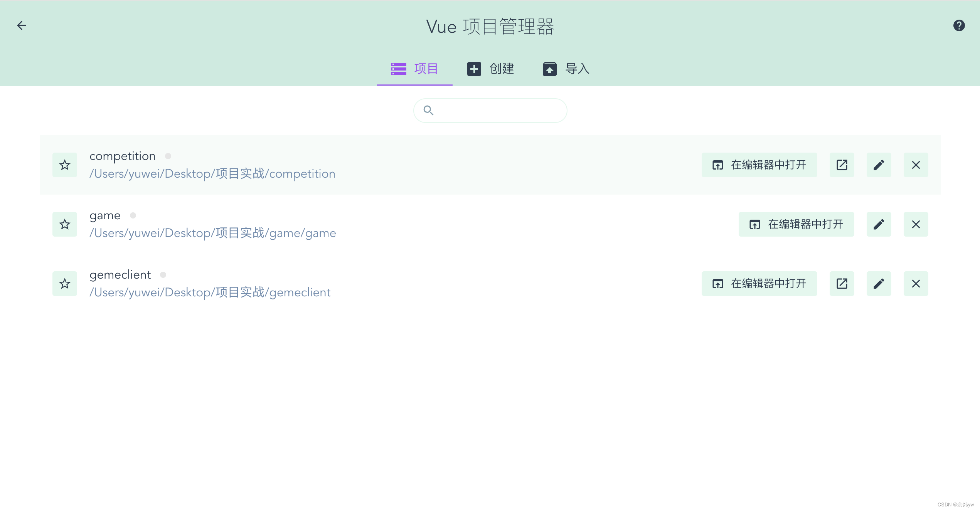Favorite the gemeclient project with star
The height and width of the screenshot is (511, 980).
65,284
